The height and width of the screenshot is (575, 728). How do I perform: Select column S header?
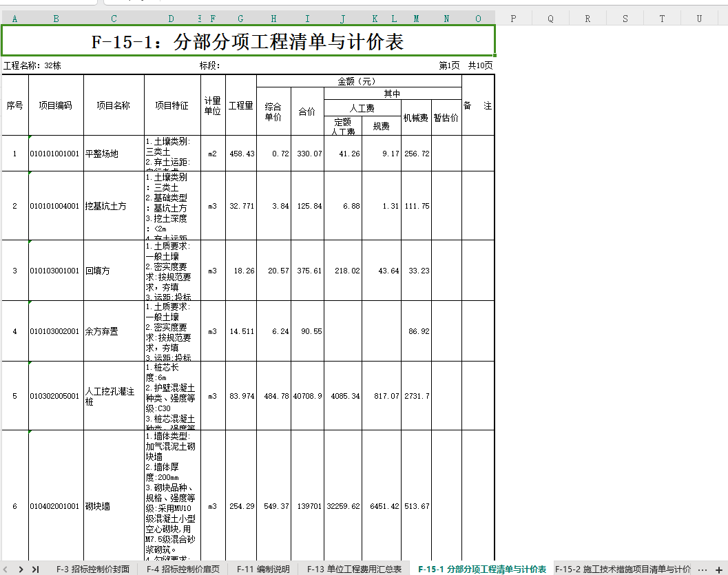click(x=625, y=19)
